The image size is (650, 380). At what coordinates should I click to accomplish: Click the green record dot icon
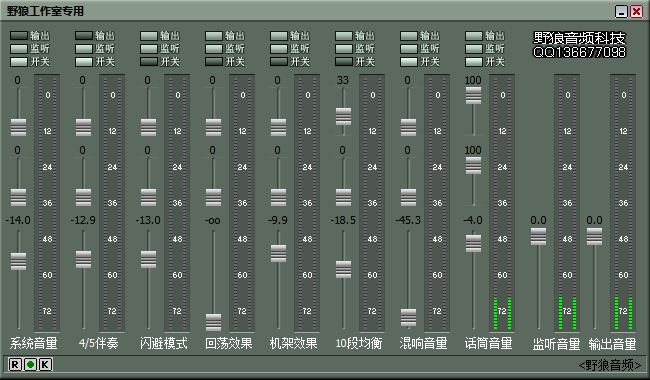[x=30, y=365]
